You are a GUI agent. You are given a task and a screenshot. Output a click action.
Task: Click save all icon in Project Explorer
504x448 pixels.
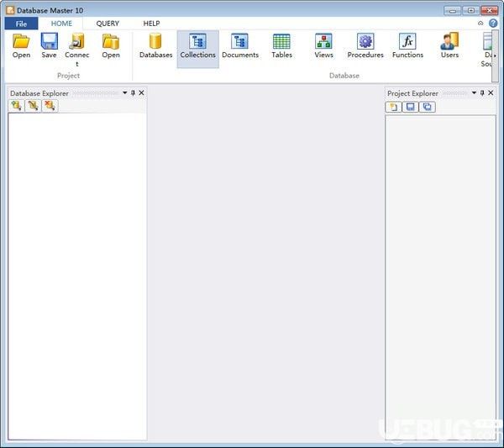(x=428, y=107)
